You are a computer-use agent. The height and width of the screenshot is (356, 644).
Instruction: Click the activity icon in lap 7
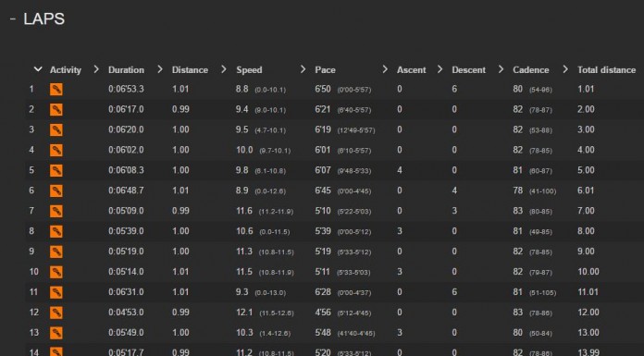pos(56,211)
